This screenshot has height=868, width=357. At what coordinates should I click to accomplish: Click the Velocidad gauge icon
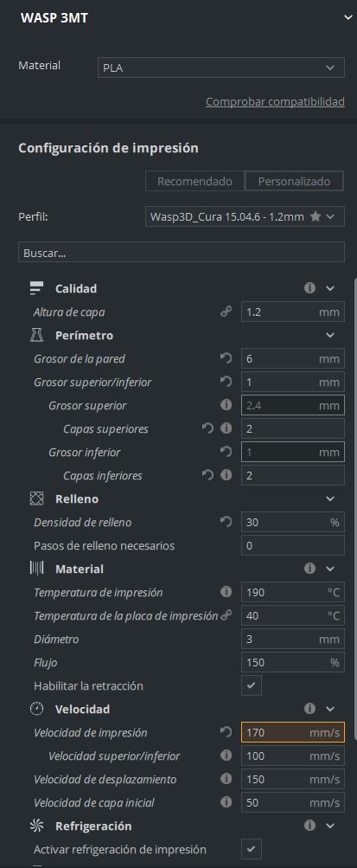36,709
